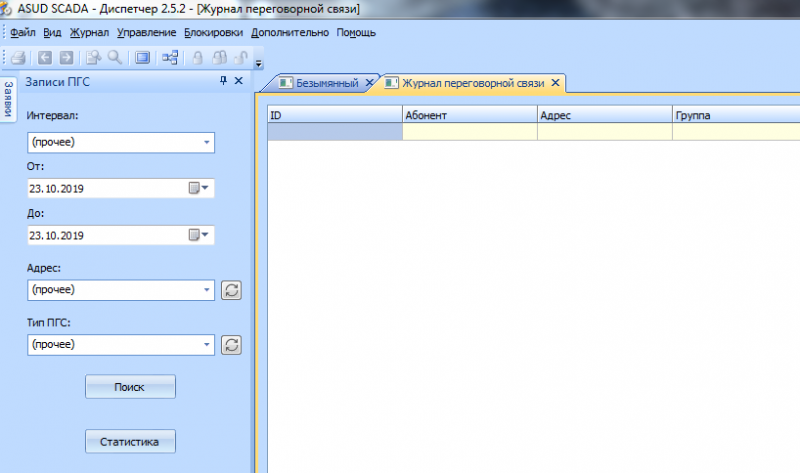Viewport: 800px width, 473px height.
Task: Click the Статистика button
Action: click(130, 441)
